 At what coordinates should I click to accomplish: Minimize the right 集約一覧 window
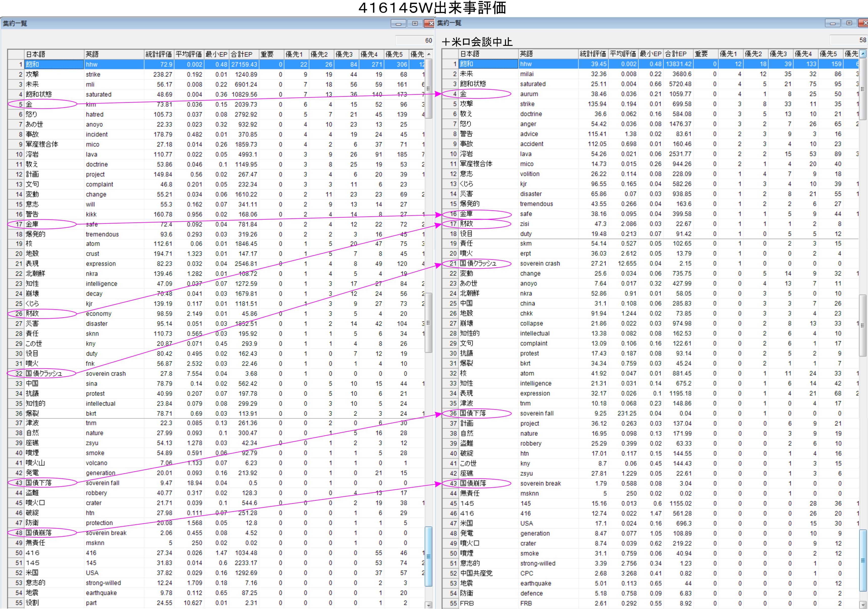(832, 23)
